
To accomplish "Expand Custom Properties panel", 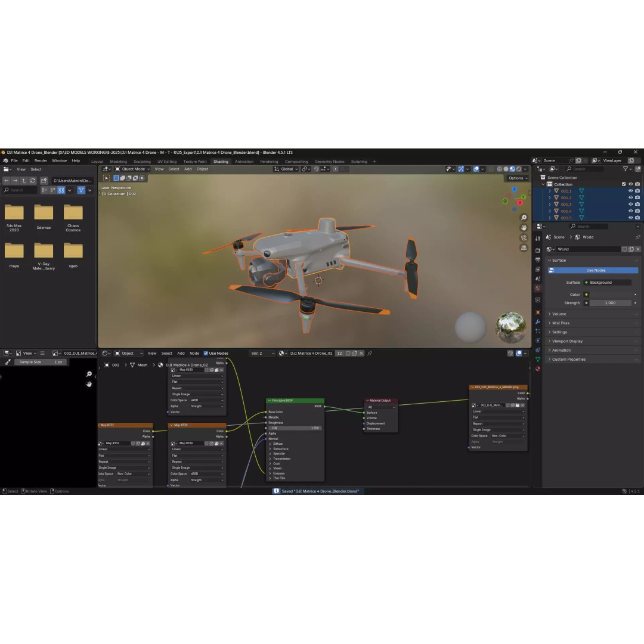I will point(593,360).
